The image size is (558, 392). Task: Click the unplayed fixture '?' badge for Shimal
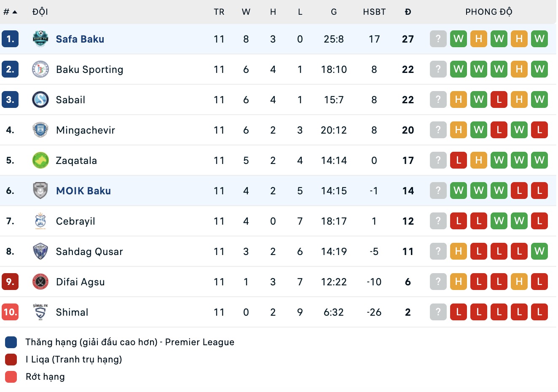(x=438, y=312)
